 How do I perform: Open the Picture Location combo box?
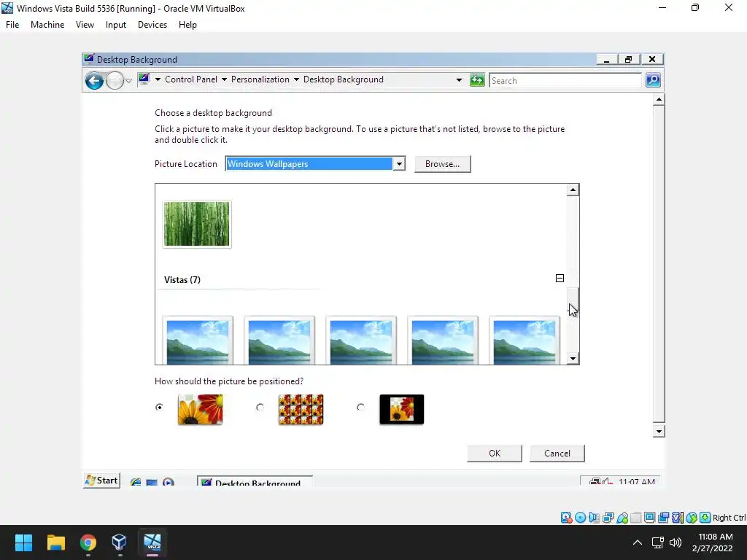click(x=315, y=164)
